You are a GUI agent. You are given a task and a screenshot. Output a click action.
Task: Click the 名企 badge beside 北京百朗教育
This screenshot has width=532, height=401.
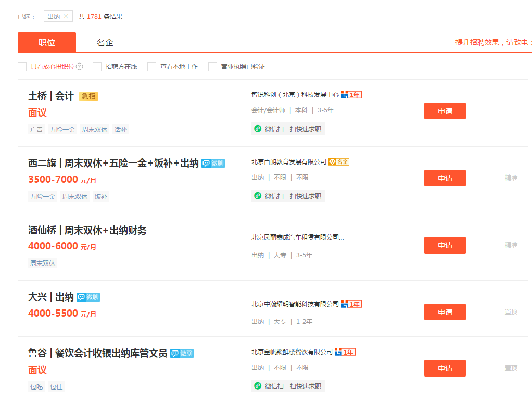[339, 162]
